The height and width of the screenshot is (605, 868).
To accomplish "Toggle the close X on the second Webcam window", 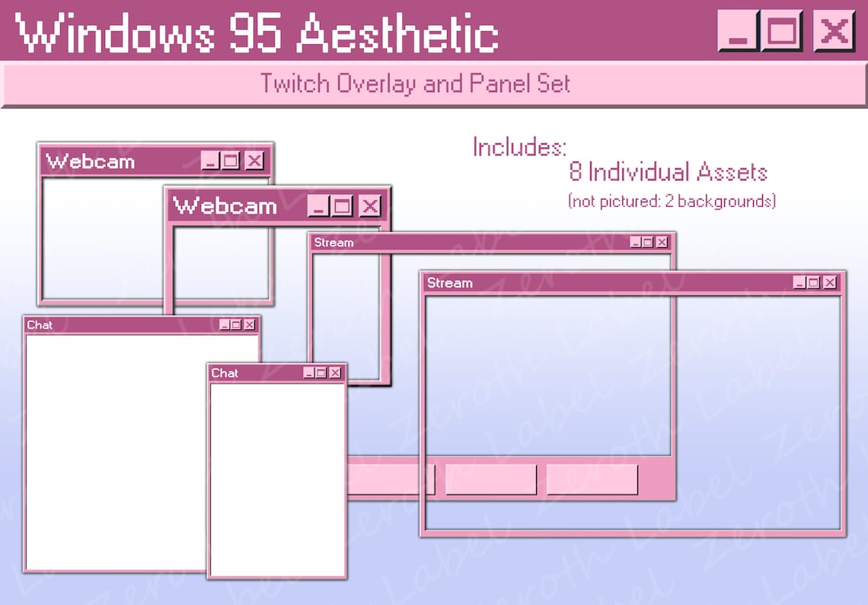I will tap(370, 205).
